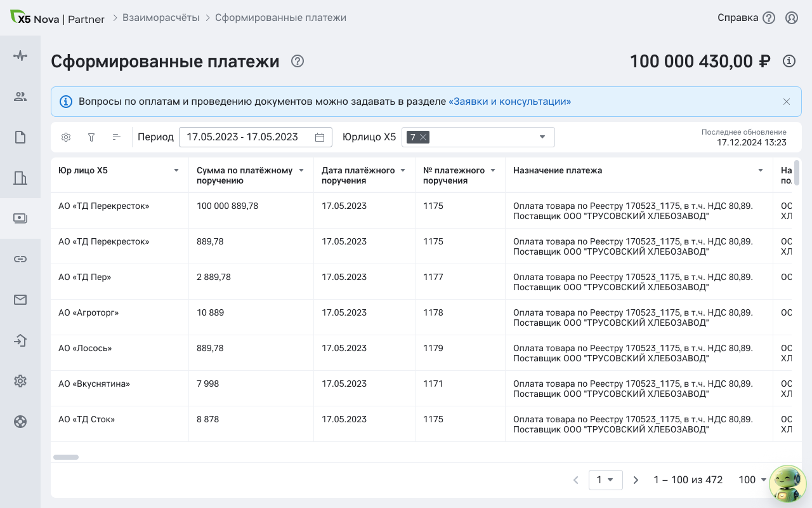Follow the «Заявки и консультации» link
Viewport: 812px width, 508px height.
click(x=509, y=102)
